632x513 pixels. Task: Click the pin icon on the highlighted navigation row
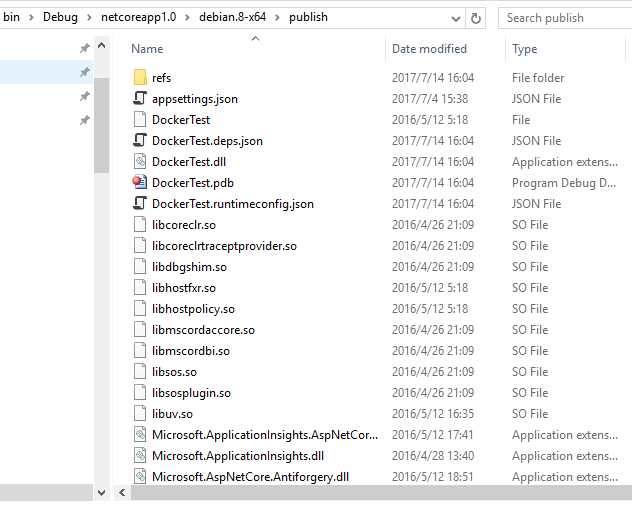pos(84,73)
